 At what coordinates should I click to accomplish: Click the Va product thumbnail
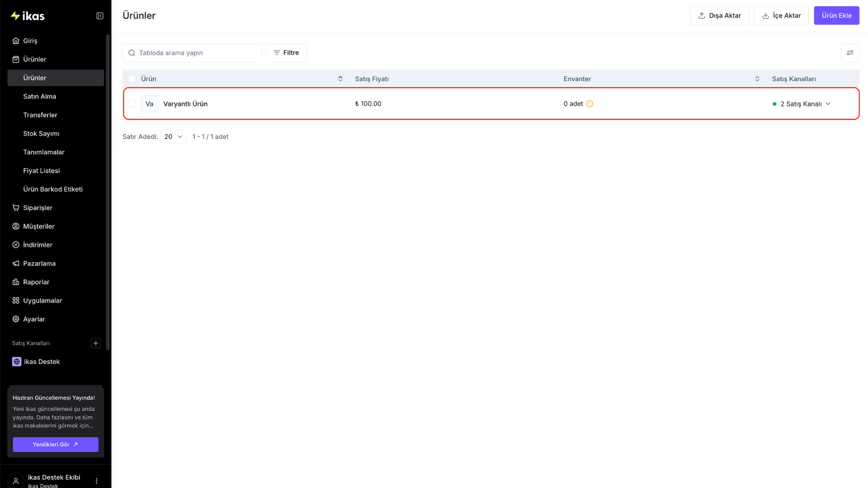click(x=149, y=104)
